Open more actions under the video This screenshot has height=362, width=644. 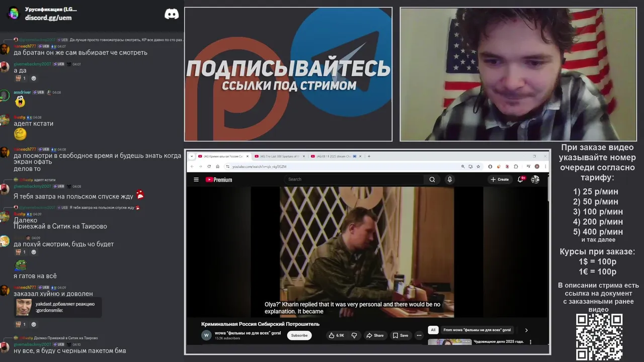point(419,335)
